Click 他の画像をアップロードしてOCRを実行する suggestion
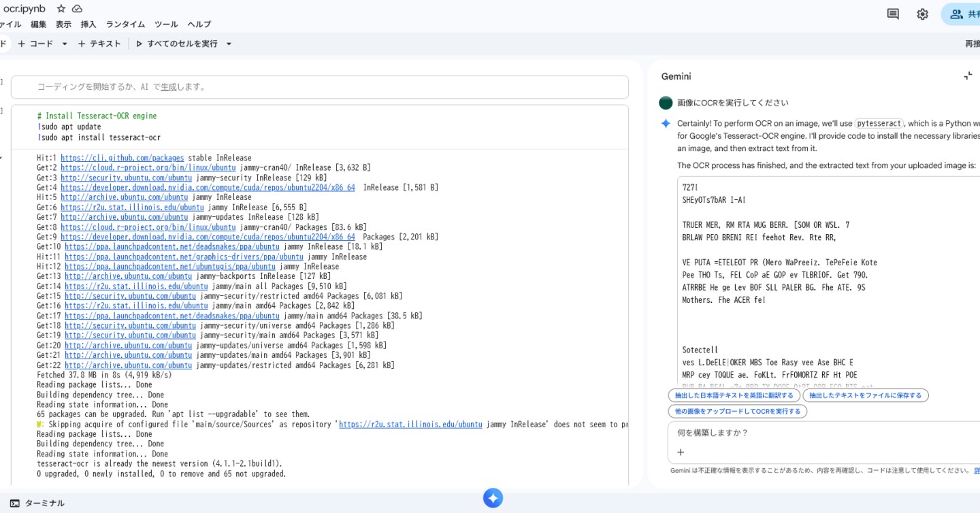980x513 pixels. coord(738,412)
